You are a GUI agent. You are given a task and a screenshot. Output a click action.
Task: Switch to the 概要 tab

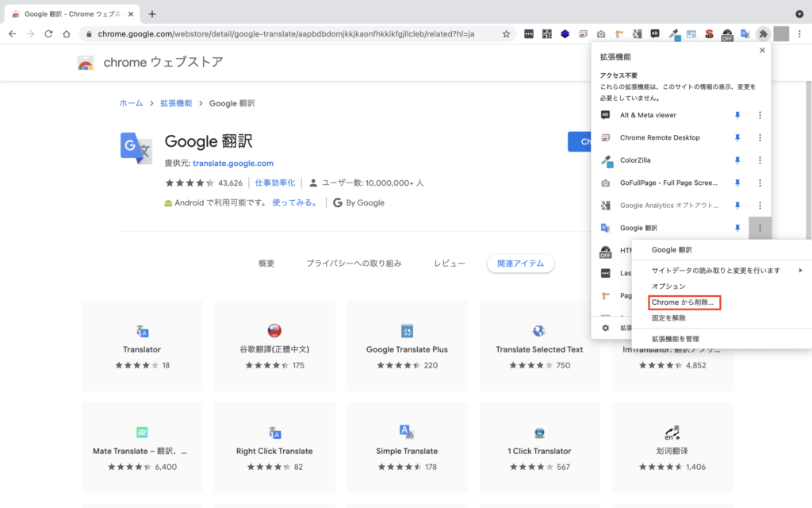click(266, 264)
